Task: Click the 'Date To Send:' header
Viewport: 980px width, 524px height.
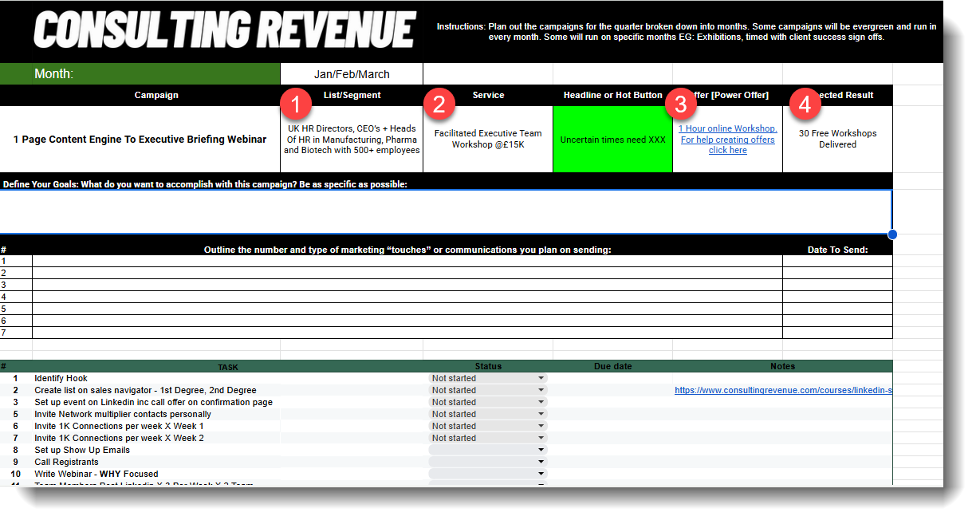Action: 837,250
